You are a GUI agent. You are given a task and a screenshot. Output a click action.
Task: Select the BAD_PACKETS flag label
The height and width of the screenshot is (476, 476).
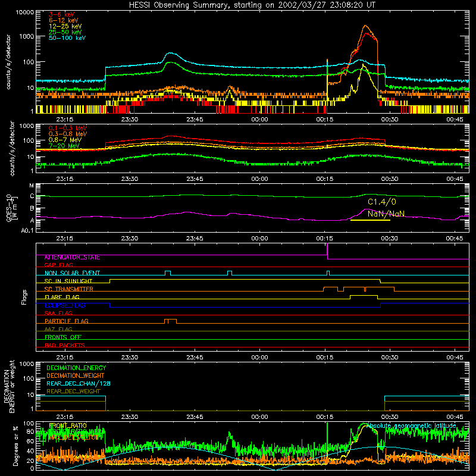click(65, 345)
